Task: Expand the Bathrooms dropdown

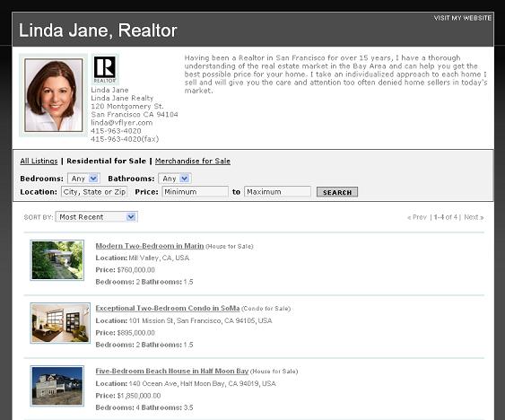Action: (x=175, y=179)
